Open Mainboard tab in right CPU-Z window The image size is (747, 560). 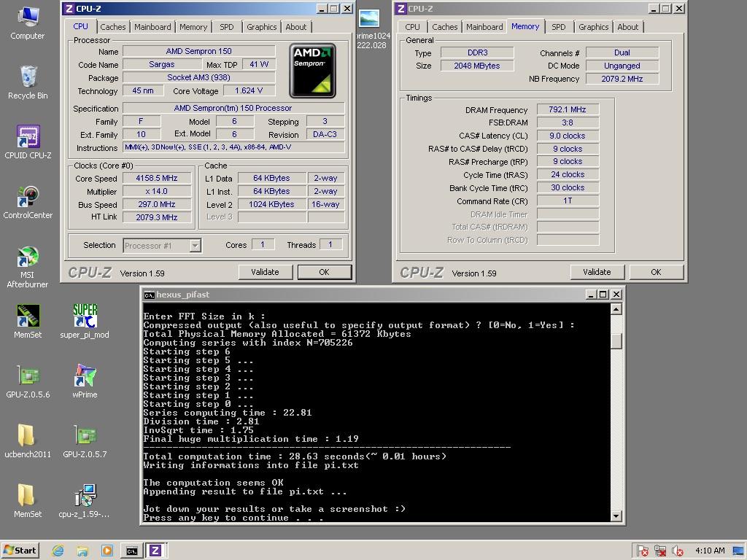tap(484, 27)
